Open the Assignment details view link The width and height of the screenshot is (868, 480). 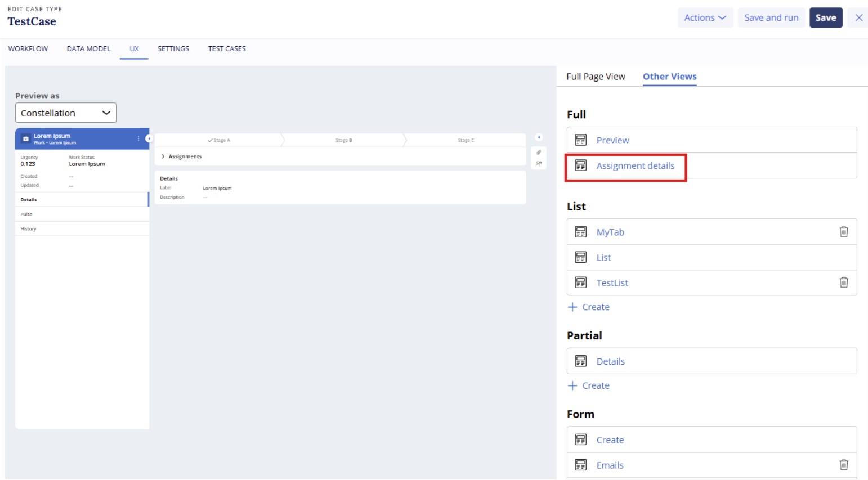click(636, 165)
